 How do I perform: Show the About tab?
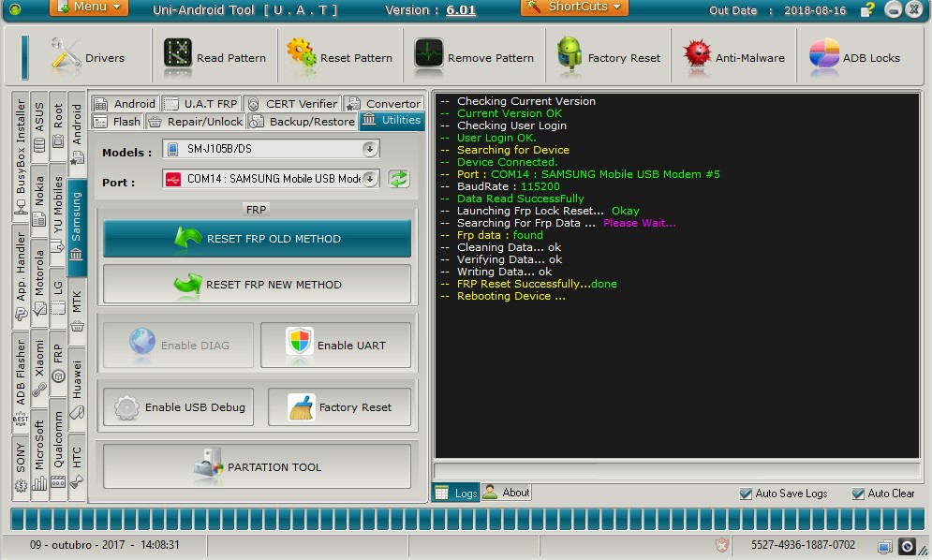[507, 493]
